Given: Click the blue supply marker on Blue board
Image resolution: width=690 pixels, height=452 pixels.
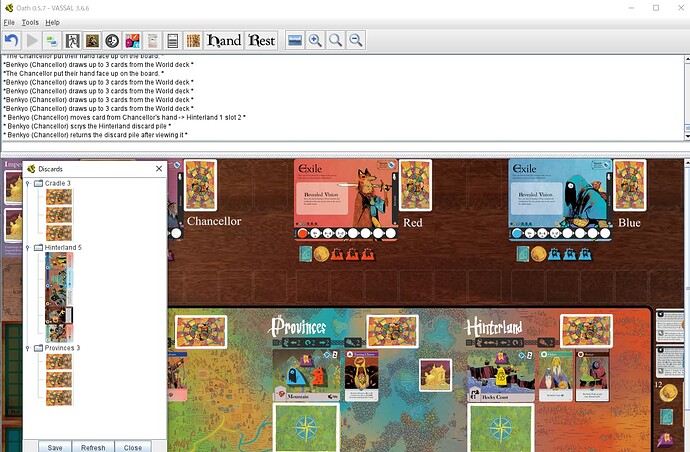Looking at the screenshot, I should click(x=517, y=233).
